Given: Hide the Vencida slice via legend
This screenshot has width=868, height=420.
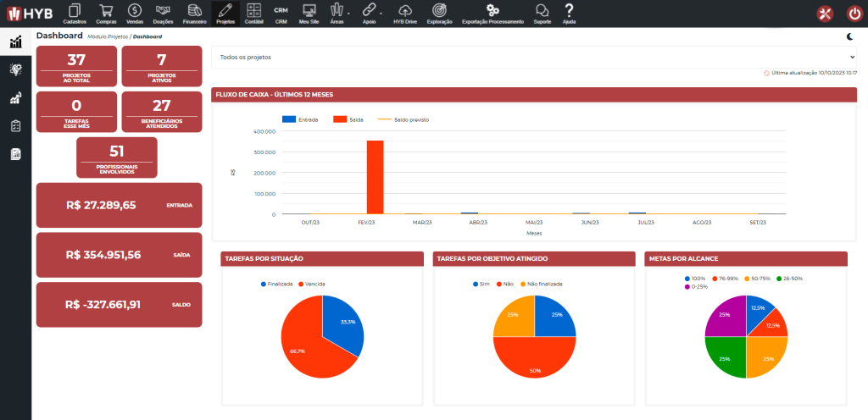Looking at the screenshot, I should [x=311, y=284].
